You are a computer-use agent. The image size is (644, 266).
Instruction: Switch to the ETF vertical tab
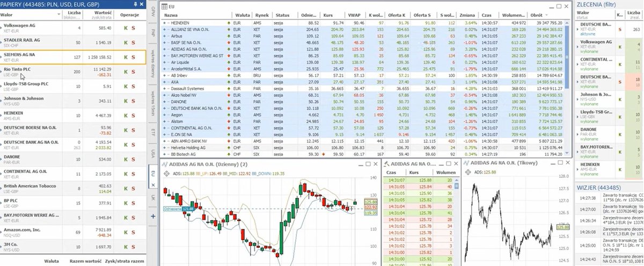coord(153,133)
